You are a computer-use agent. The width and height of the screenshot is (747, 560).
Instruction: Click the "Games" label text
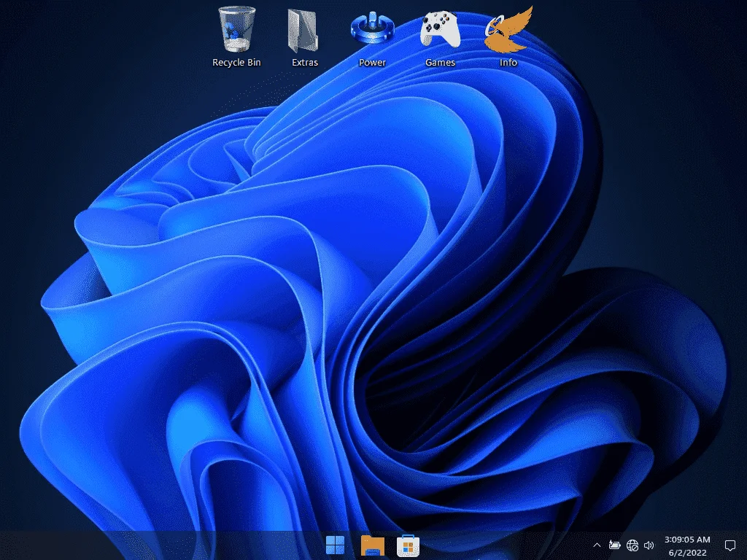click(440, 63)
